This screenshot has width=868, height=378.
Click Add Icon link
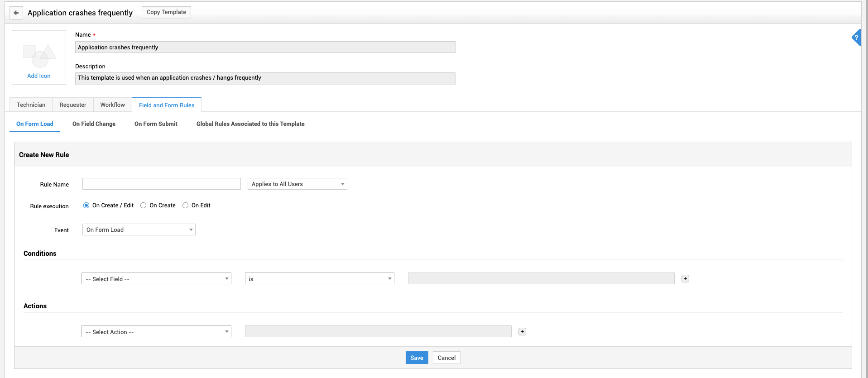point(39,76)
